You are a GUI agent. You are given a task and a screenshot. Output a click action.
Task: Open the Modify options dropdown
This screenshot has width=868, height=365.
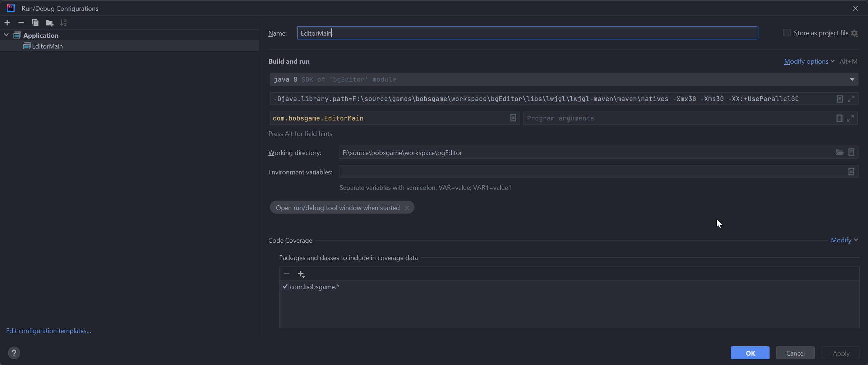[x=809, y=61]
